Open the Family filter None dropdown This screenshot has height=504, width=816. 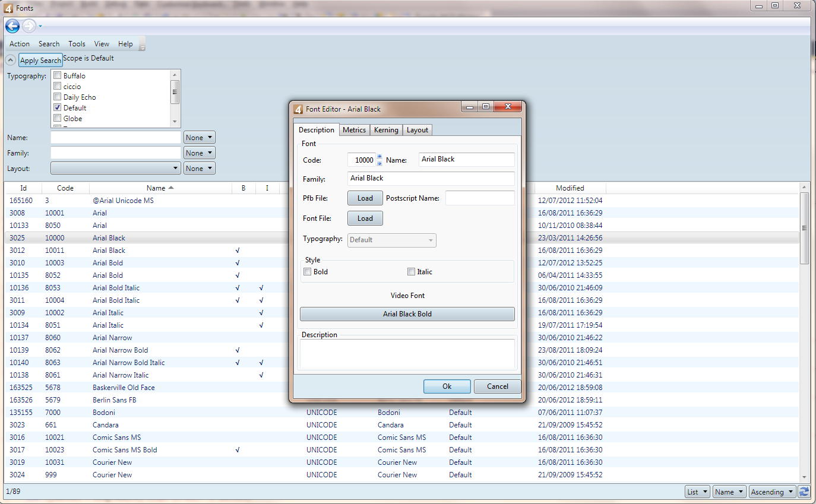tap(200, 153)
